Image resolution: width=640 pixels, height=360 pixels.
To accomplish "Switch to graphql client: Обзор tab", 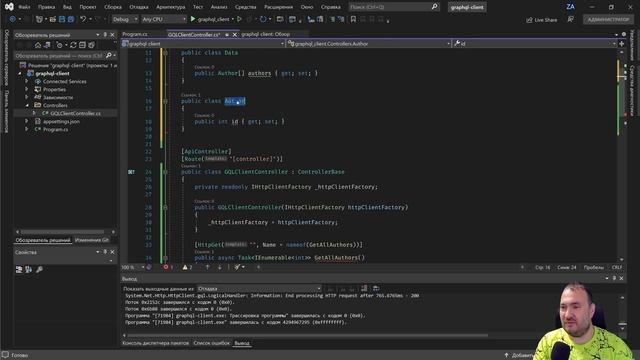I will point(266,34).
